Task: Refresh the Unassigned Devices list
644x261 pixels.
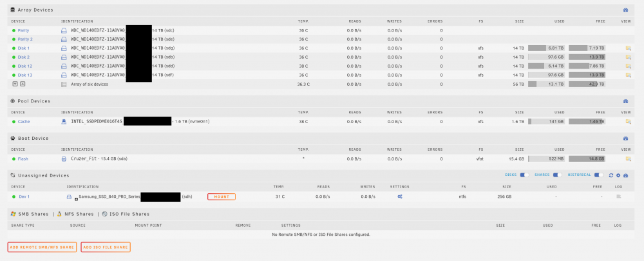Action: [611, 175]
